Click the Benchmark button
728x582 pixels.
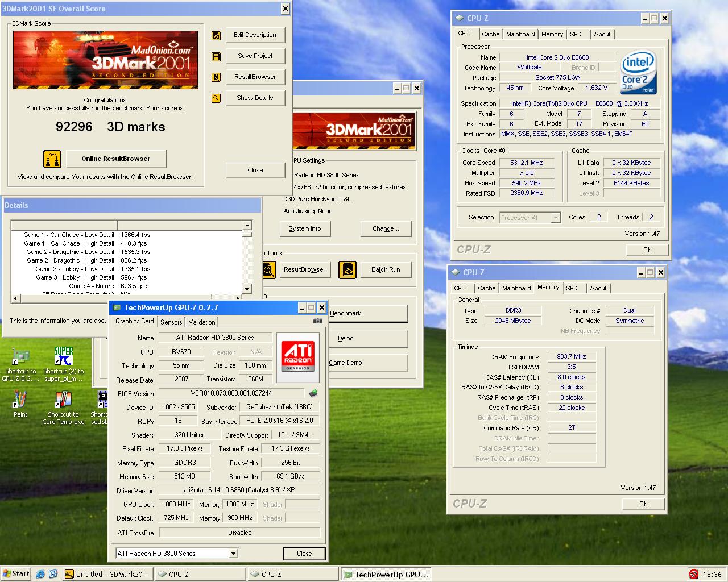367,313
